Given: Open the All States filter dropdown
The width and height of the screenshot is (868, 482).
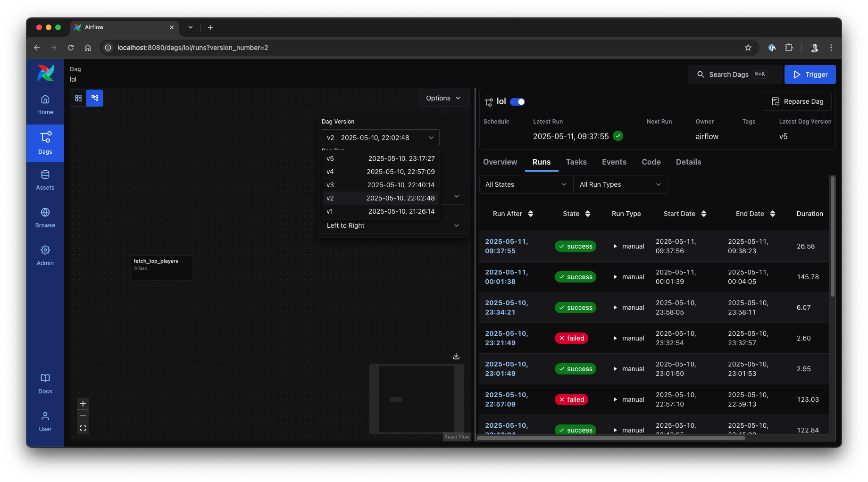Looking at the screenshot, I should [525, 184].
